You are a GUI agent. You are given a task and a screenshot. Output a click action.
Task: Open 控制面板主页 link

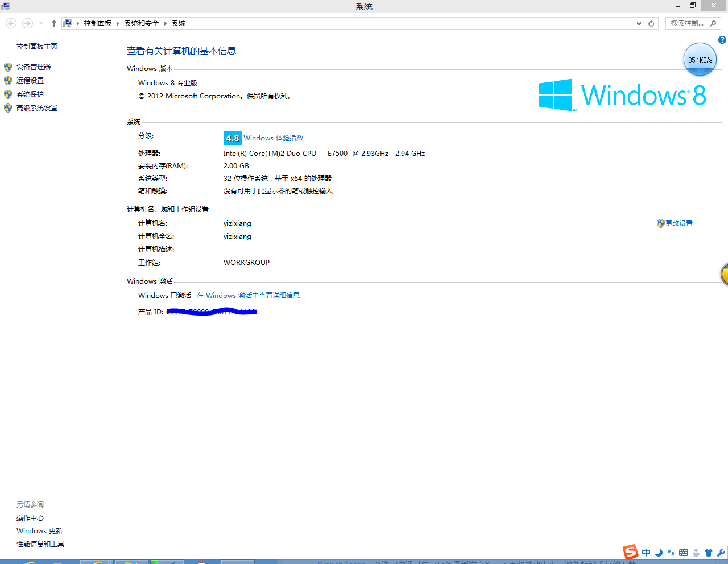pyautogui.click(x=37, y=47)
